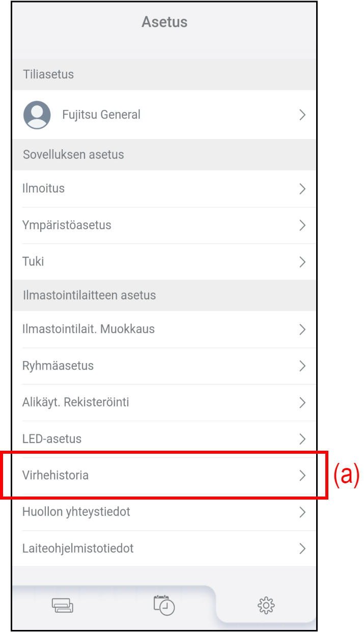Open the schedule timer tab icon
The width and height of the screenshot is (364, 633).
(164, 605)
